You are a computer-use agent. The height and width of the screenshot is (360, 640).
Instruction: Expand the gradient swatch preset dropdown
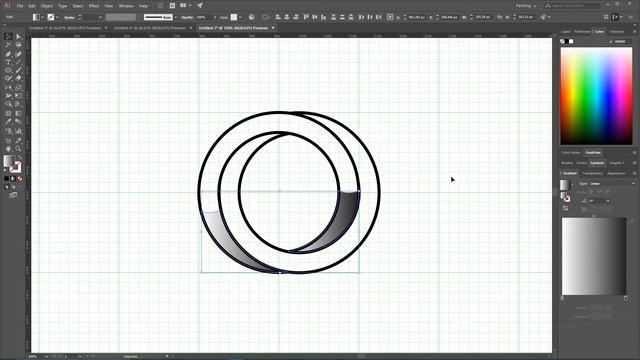(x=572, y=185)
